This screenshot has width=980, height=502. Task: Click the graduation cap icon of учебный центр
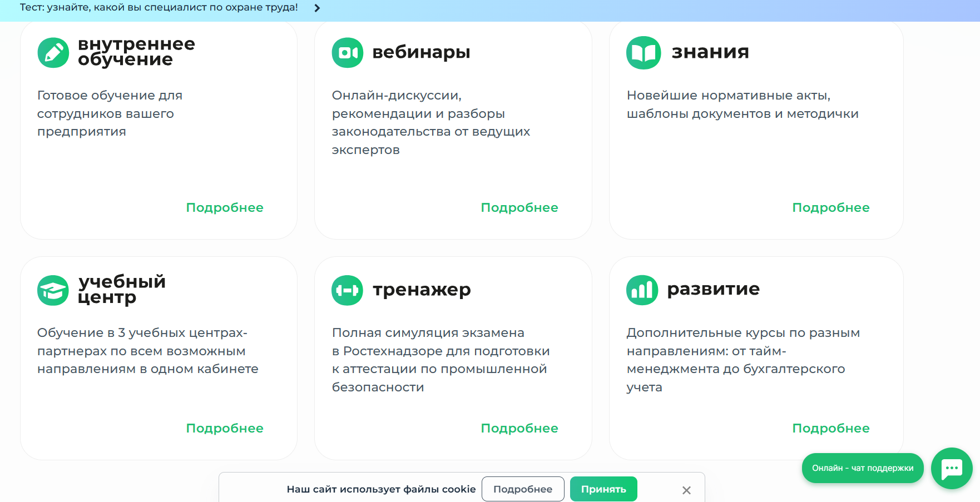point(53,290)
